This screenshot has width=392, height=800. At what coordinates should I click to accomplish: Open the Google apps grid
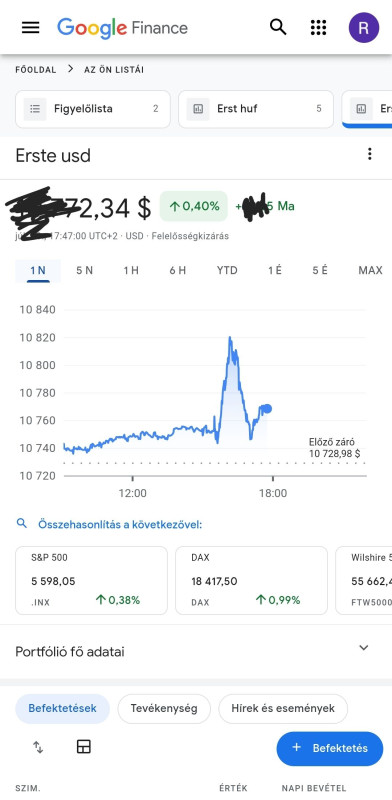(x=318, y=28)
